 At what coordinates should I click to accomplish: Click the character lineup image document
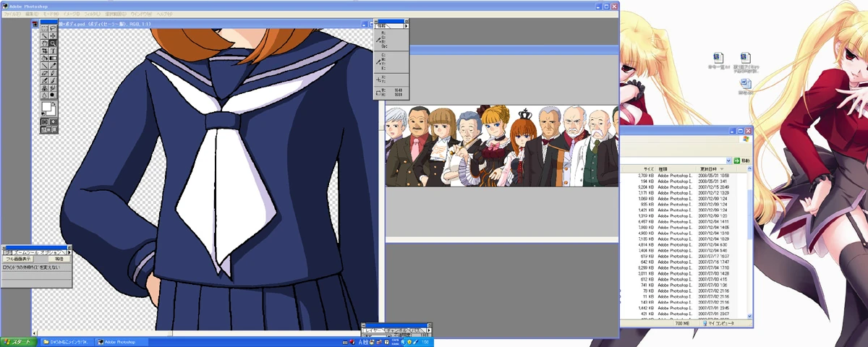[x=501, y=145]
